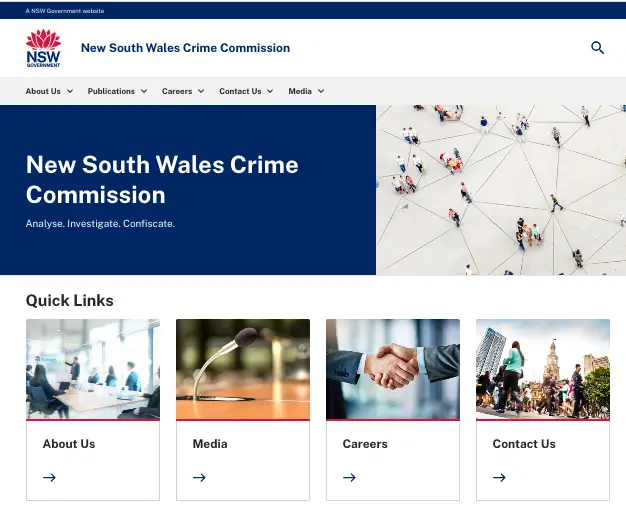The height and width of the screenshot is (518, 626).
Task: Click 'A NSW Government website' banner text
Action: (65, 11)
